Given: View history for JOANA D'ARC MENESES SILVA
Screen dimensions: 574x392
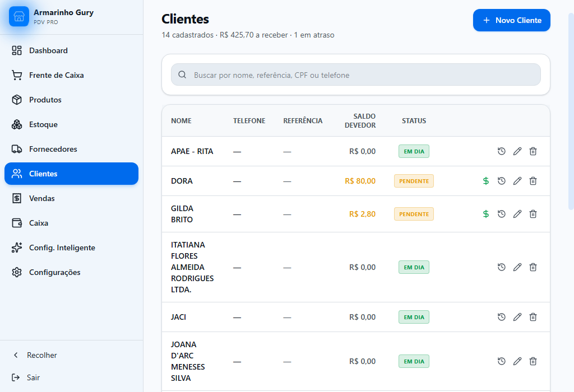Looking at the screenshot, I should tap(502, 361).
